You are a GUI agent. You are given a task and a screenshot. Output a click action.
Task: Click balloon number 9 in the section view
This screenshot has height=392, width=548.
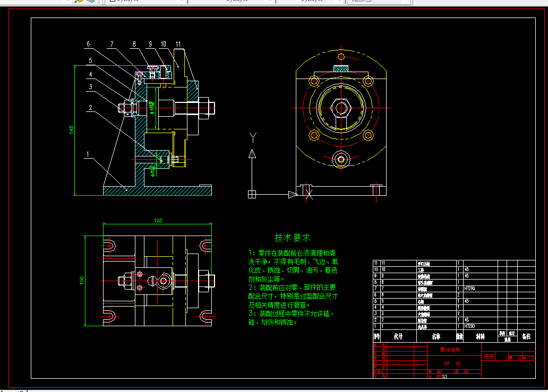point(150,44)
